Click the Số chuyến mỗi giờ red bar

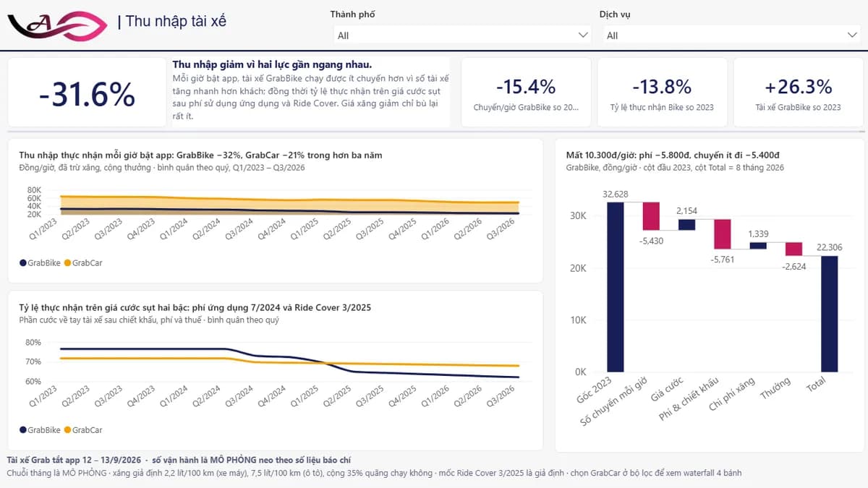pos(651,216)
